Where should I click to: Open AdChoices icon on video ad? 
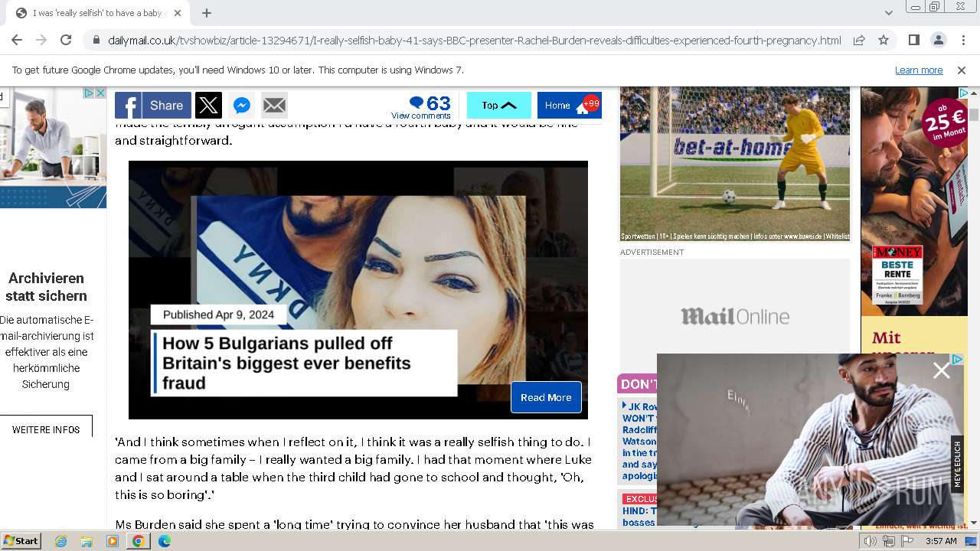[x=957, y=359]
